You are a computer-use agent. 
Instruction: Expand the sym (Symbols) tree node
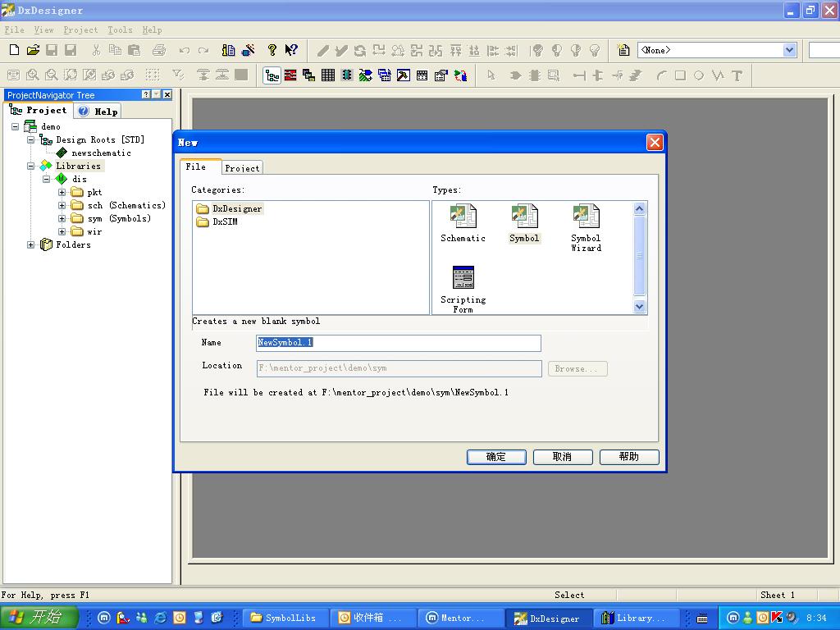(62, 218)
